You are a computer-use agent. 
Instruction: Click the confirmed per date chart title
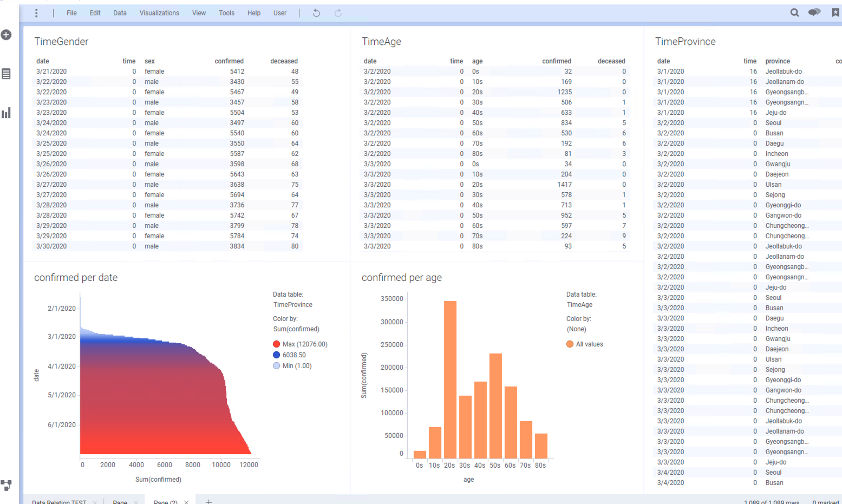click(76, 278)
